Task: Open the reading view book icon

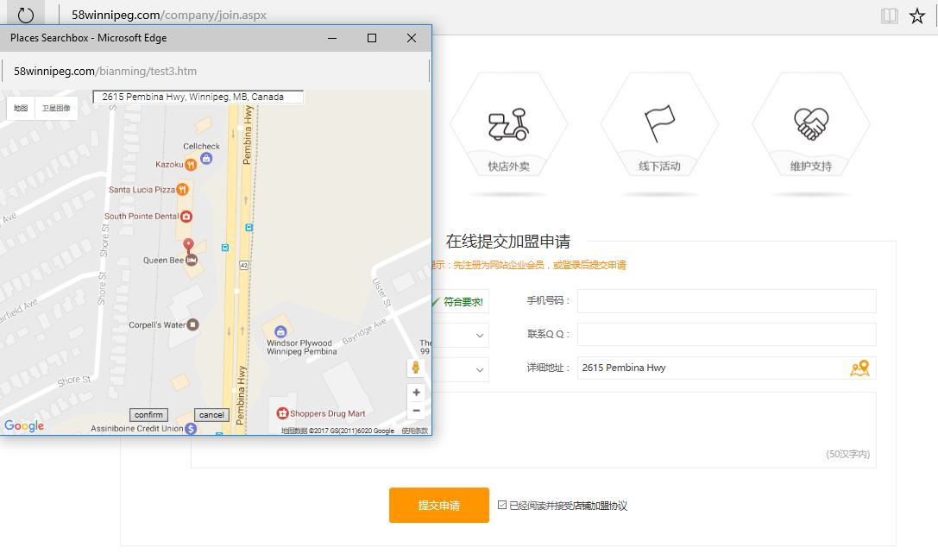Action: (x=890, y=16)
